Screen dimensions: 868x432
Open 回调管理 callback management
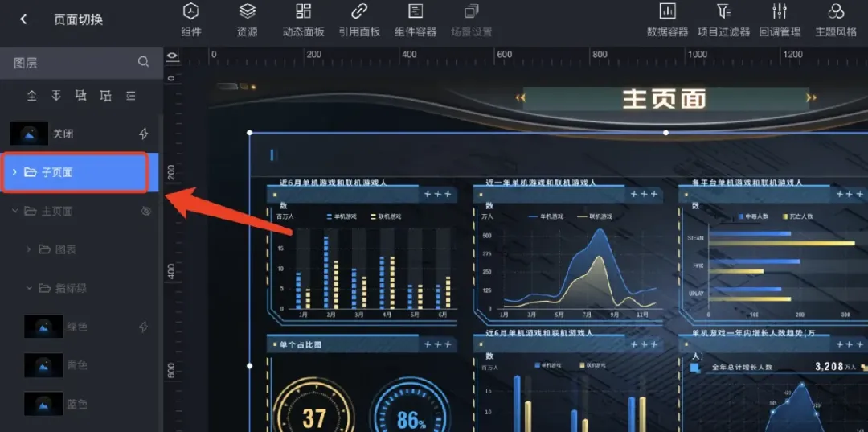pyautogui.click(x=780, y=20)
